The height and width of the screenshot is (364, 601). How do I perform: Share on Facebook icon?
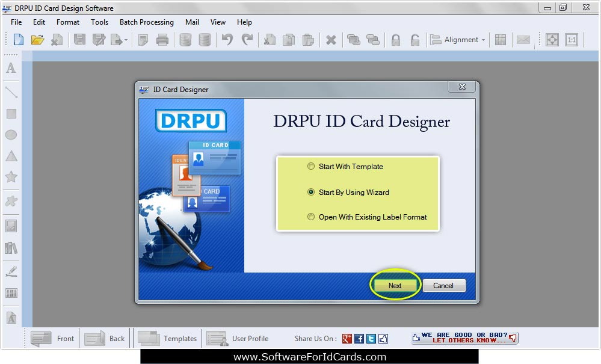click(x=359, y=338)
